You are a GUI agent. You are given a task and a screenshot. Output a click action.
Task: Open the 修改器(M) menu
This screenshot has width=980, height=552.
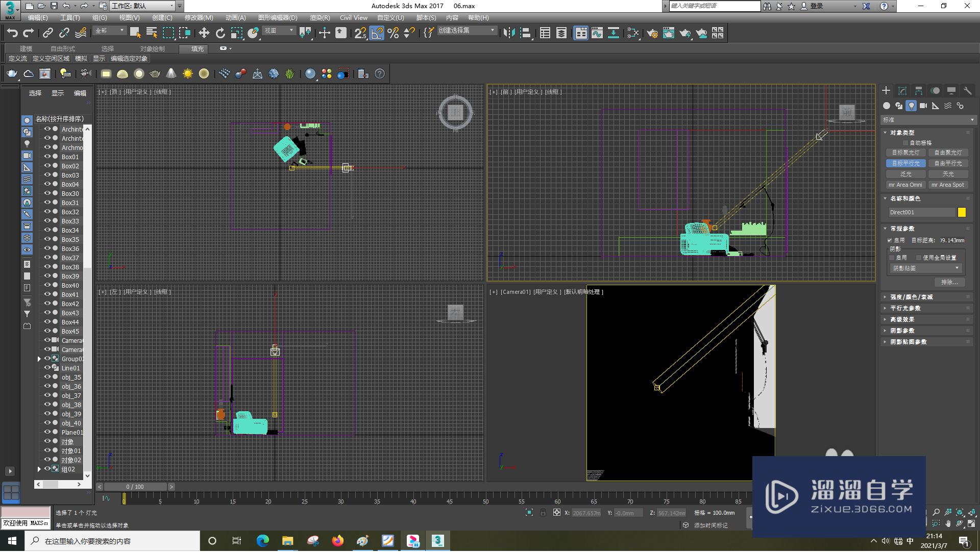[199, 18]
